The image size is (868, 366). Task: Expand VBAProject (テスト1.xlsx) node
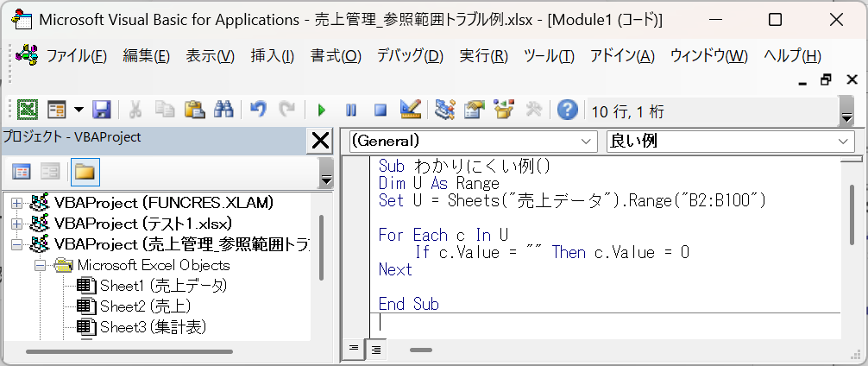tap(16, 224)
